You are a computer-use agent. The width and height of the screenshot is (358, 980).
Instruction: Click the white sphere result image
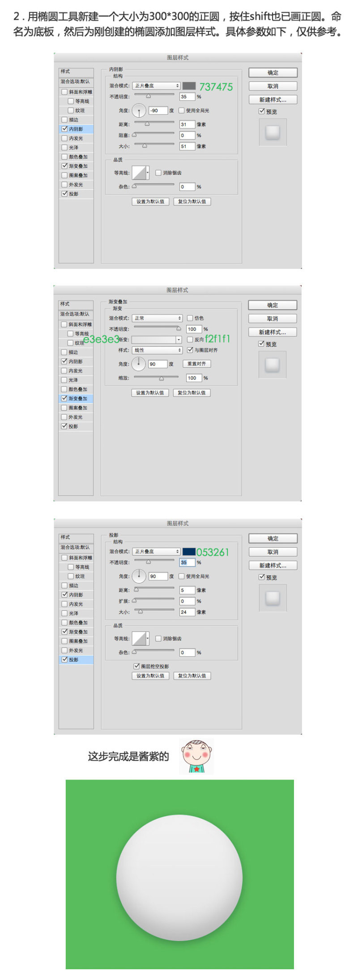click(179, 878)
